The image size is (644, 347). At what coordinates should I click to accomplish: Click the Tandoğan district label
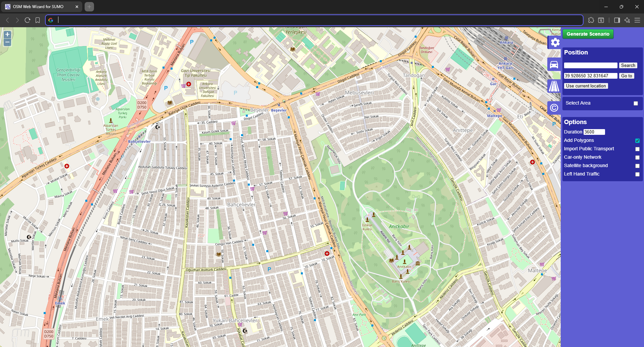414,75
